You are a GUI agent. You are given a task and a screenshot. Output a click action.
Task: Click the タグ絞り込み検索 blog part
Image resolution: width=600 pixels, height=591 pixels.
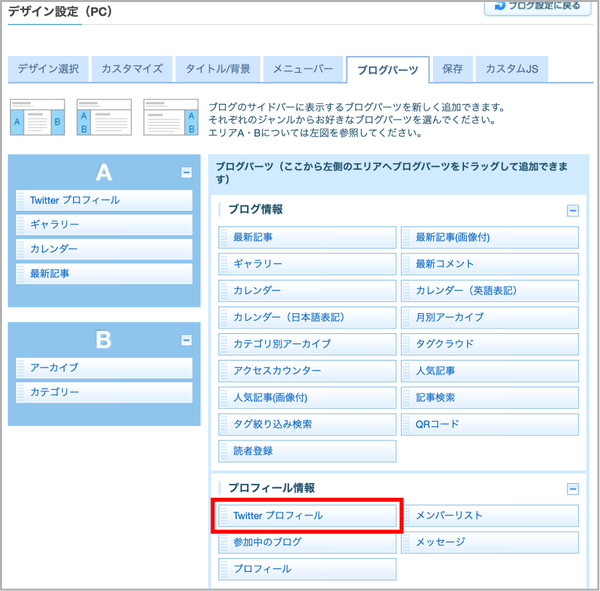click(x=307, y=424)
